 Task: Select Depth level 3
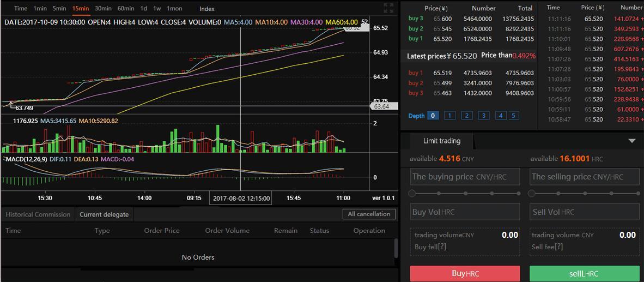pos(483,116)
